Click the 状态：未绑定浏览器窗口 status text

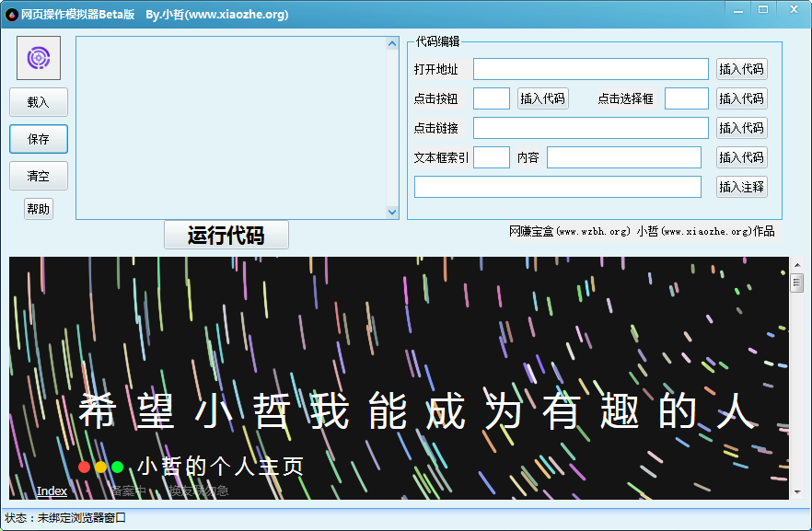[65, 518]
